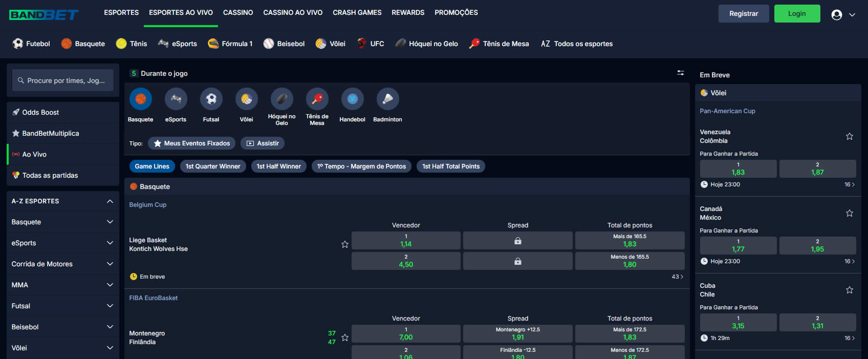Click the Registrar button
The width and height of the screenshot is (868, 359).
(x=744, y=14)
